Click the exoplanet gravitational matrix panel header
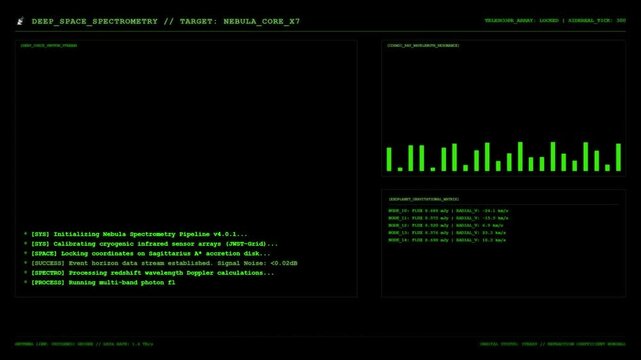The height and width of the screenshot is (360, 641). click(424, 199)
